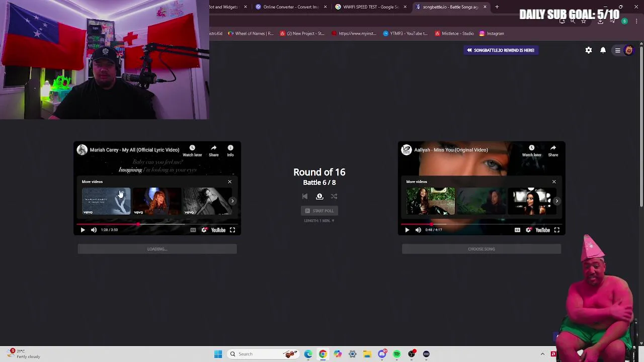The image size is (644, 362).
Task: Open Spotify from the taskbar
Action: [x=397, y=354]
